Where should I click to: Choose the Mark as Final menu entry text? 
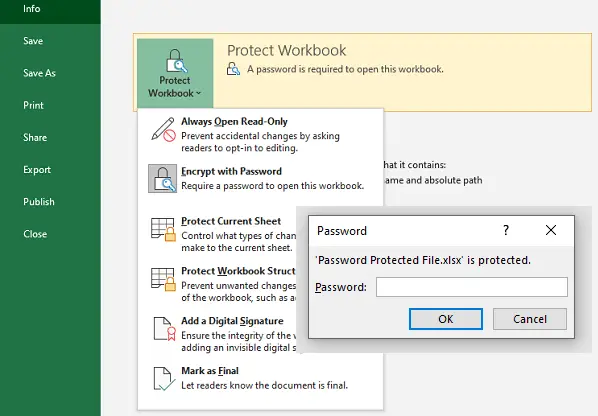pyautogui.click(x=210, y=371)
